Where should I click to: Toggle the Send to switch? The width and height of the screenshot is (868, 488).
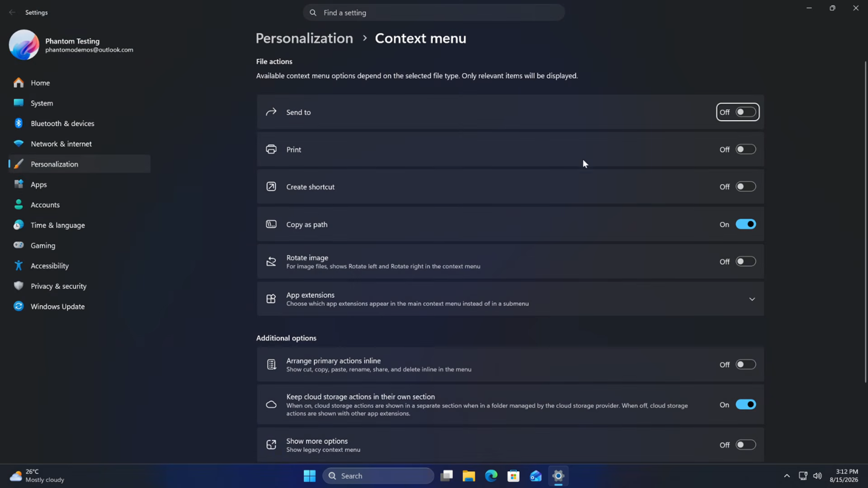tap(746, 112)
